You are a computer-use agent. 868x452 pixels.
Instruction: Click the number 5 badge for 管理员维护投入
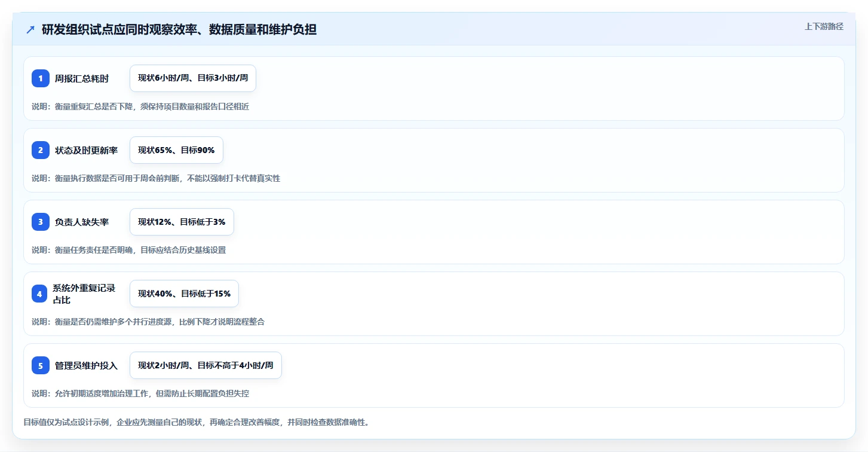(41, 365)
